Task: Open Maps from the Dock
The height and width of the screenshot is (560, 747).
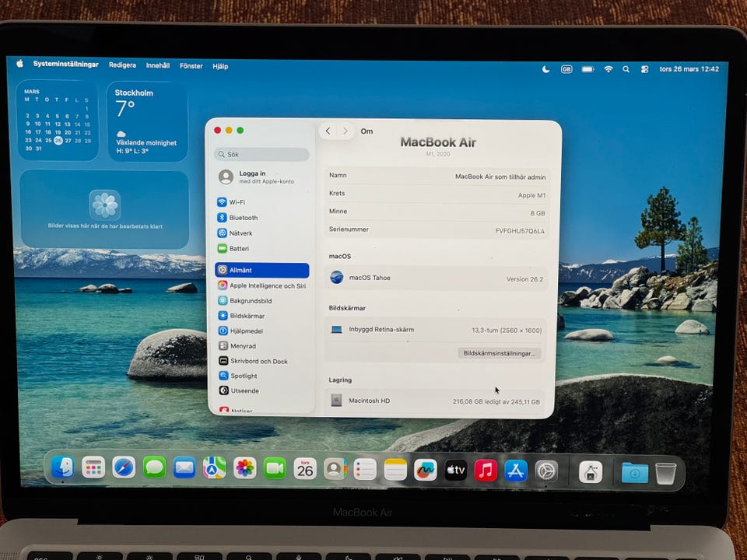Action: click(x=215, y=468)
